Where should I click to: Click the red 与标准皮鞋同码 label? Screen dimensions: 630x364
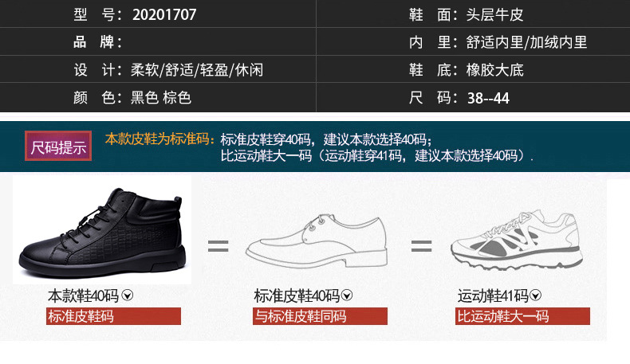321,316
